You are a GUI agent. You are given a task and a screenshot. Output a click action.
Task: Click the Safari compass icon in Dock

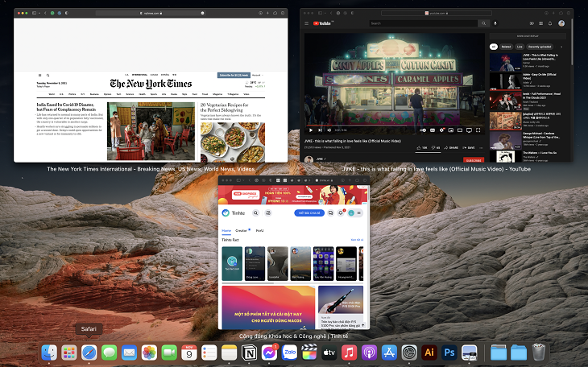(x=89, y=353)
